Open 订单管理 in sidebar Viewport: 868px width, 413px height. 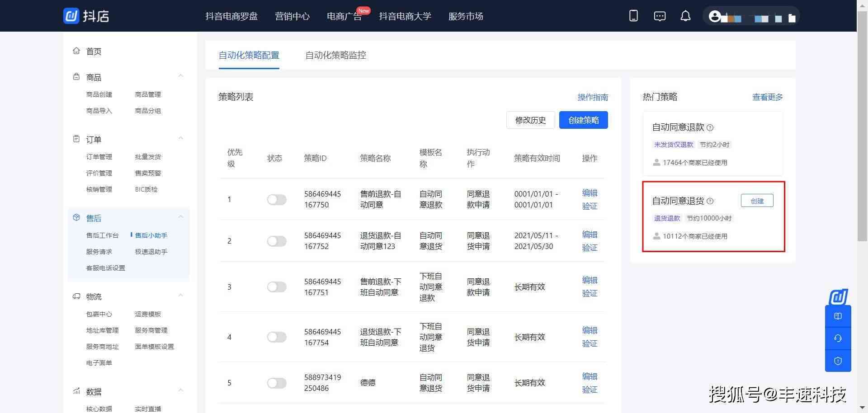pyautogui.click(x=99, y=157)
